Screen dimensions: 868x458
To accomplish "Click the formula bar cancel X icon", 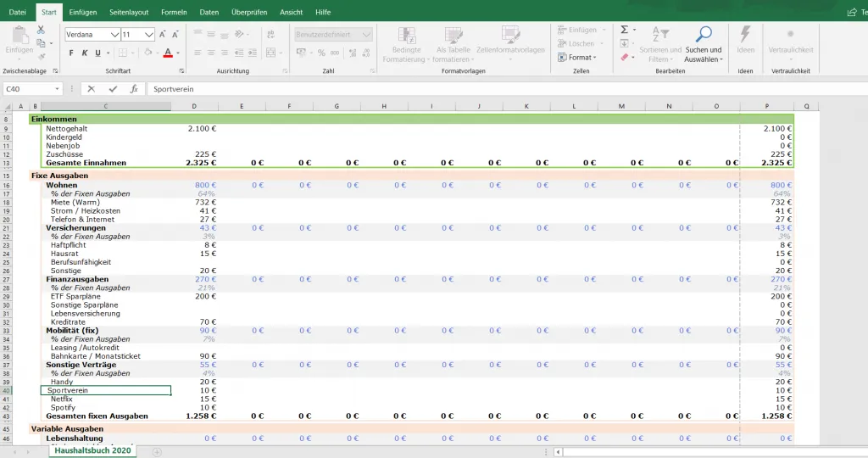I will 92,88.
